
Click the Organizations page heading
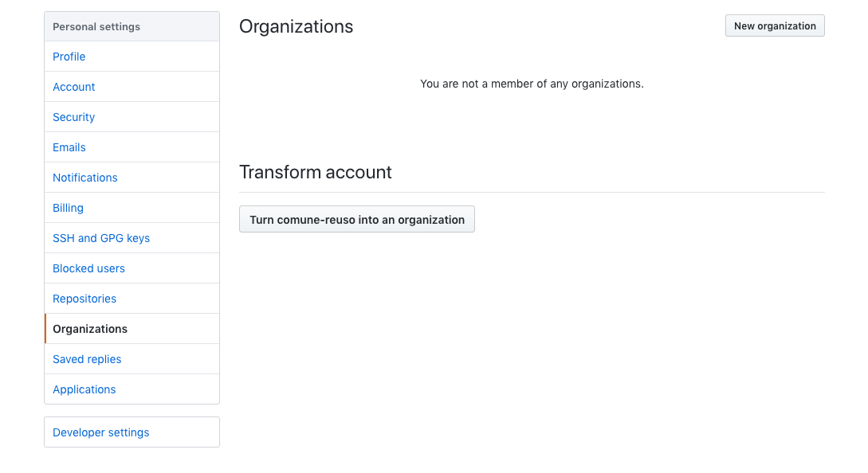[x=296, y=26]
